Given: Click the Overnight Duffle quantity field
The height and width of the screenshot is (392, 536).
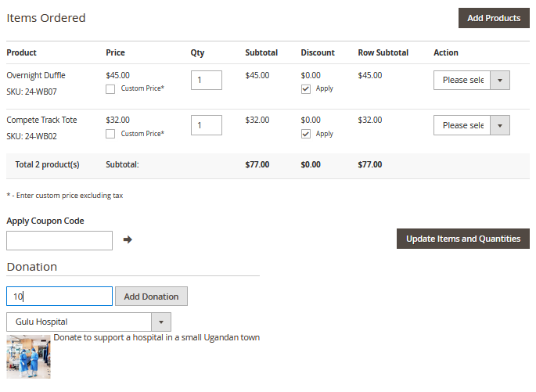Looking at the screenshot, I should pos(206,80).
